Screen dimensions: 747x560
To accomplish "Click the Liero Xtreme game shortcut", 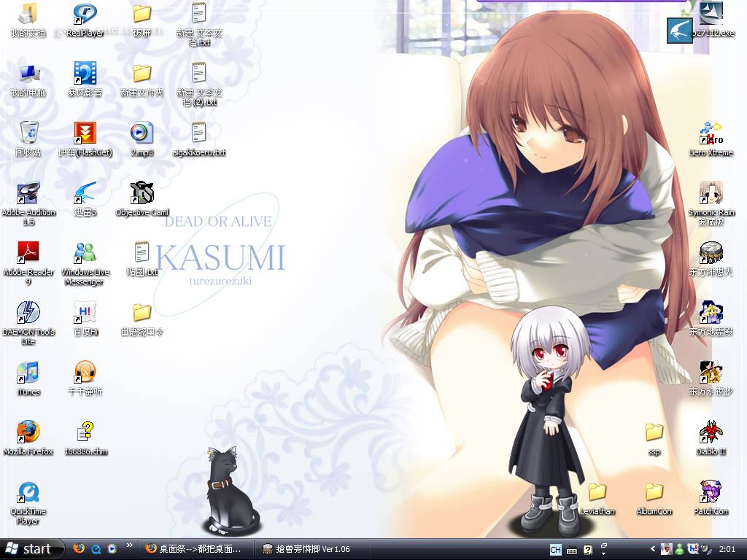I will pos(711,139).
